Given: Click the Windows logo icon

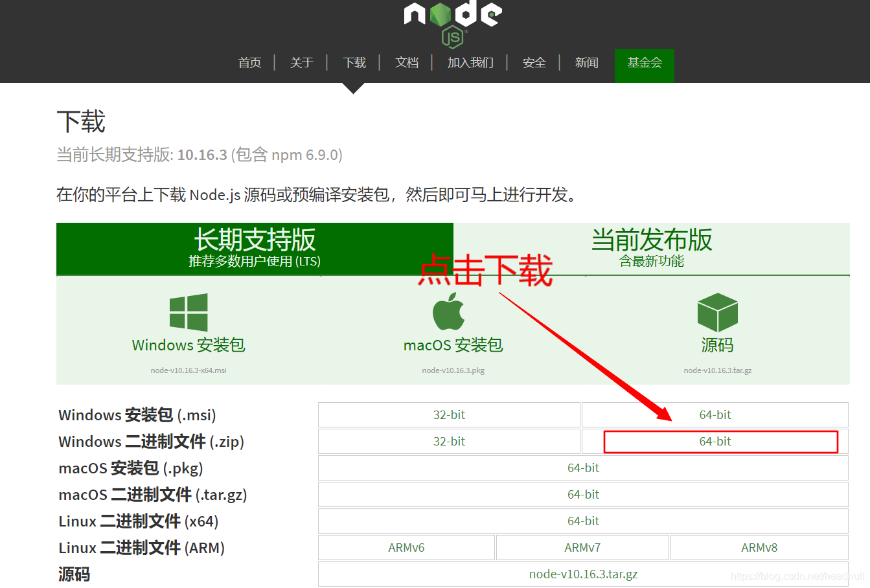Looking at the screenshot, I should coord(189,312).
